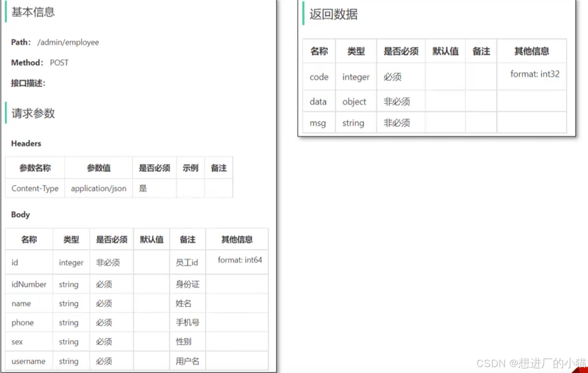588x373 pixels.
Task: Click the 参数名称 column header
Action: (x=35, y=168)
